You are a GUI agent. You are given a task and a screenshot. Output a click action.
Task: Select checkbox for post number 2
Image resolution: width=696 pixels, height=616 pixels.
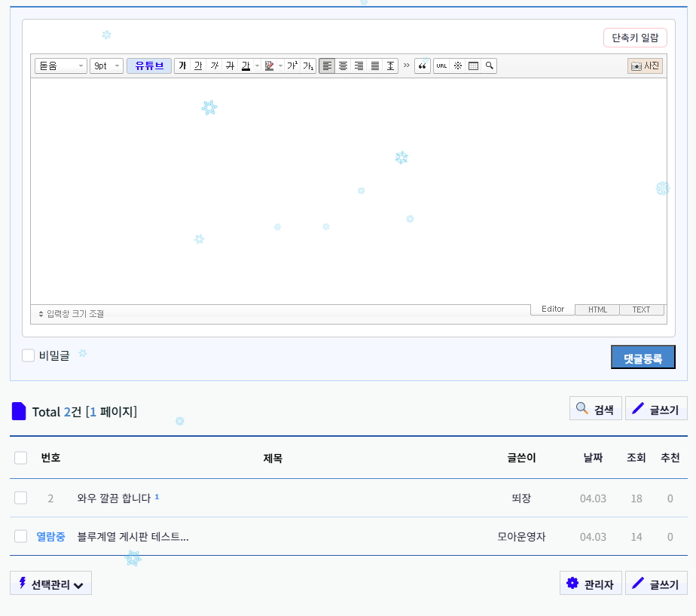point(21,498)
